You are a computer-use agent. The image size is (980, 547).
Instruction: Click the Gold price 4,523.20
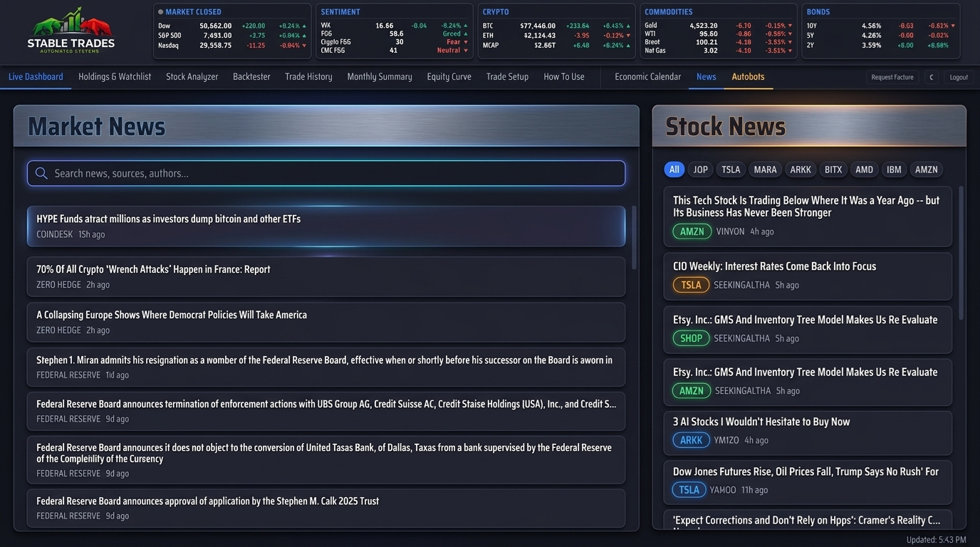pos(704,26)
